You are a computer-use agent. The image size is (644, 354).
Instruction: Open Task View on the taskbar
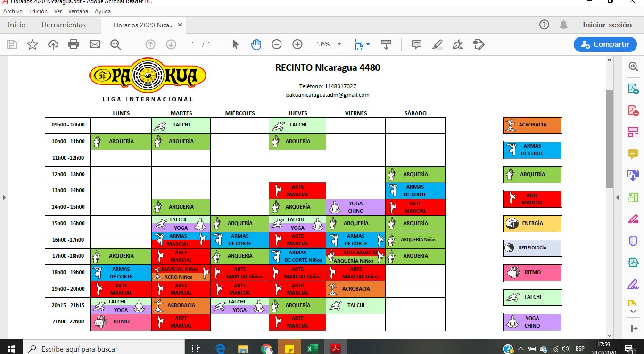[196, 349]
